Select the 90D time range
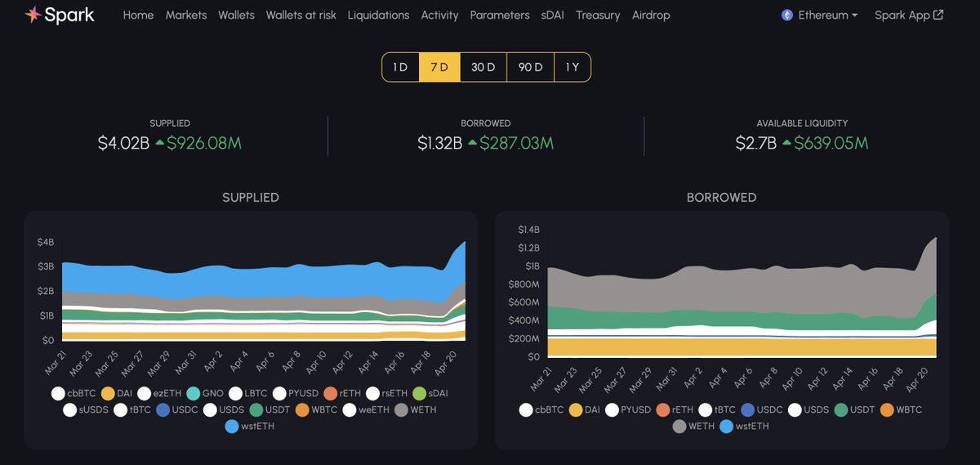 pos(530,67)
